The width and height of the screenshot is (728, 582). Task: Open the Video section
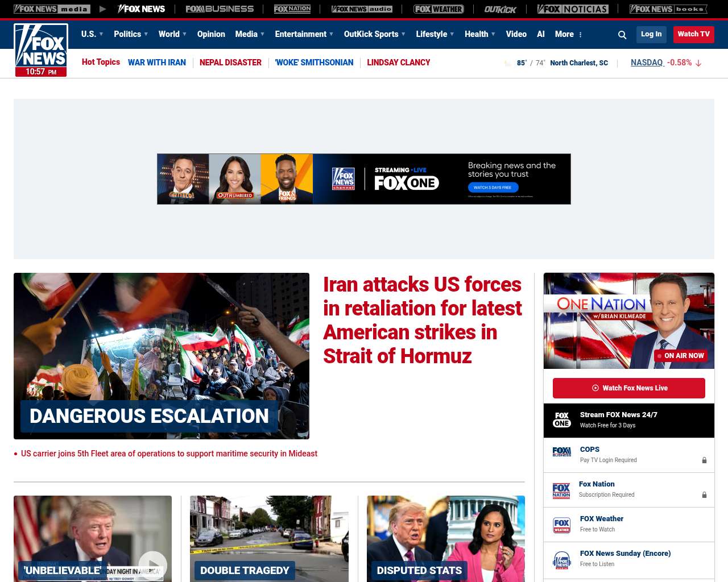pyautogui.click(x=516, y=34)
